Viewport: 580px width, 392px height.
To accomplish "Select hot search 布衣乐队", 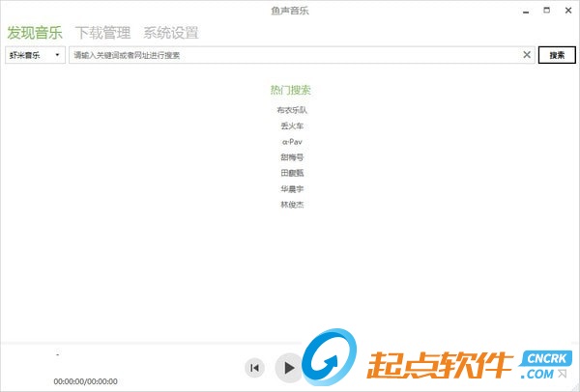I will coord(292,110).
